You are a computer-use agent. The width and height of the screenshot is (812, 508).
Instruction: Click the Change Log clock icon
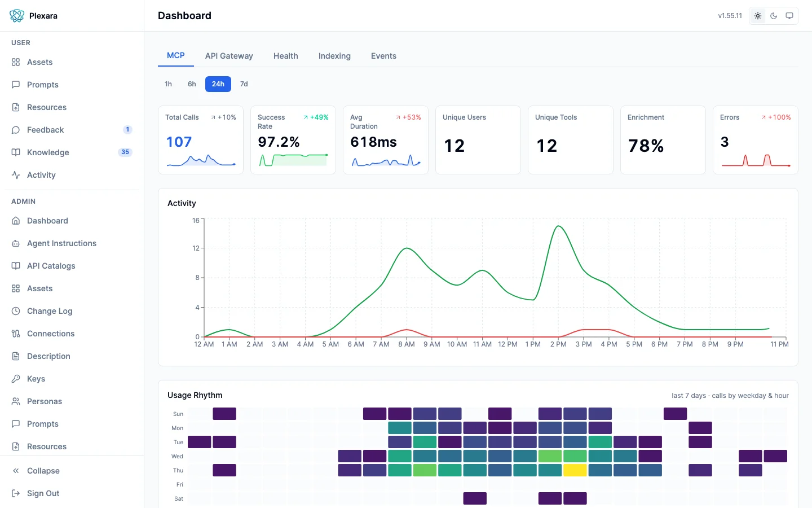pos(16,311)
